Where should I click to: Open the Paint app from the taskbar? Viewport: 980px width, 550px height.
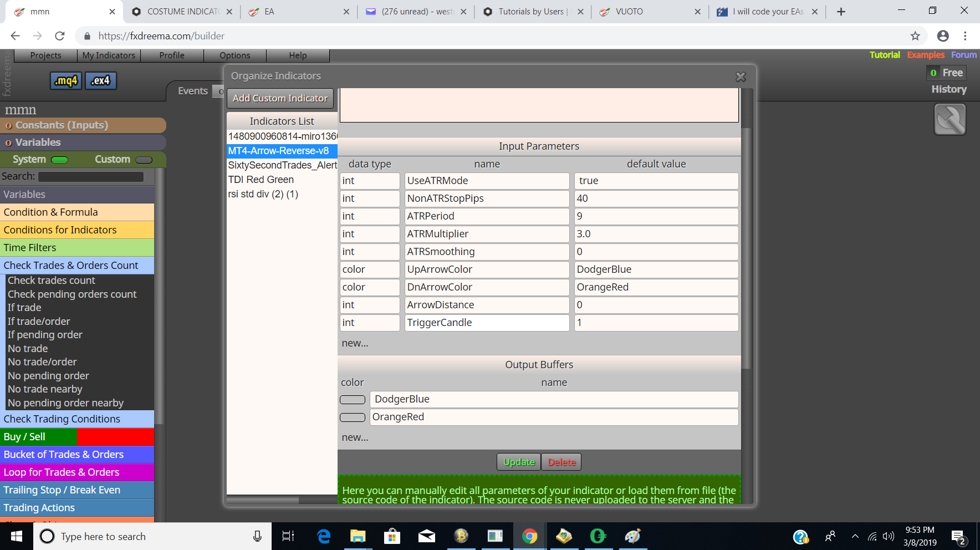[x=632, y=536]
